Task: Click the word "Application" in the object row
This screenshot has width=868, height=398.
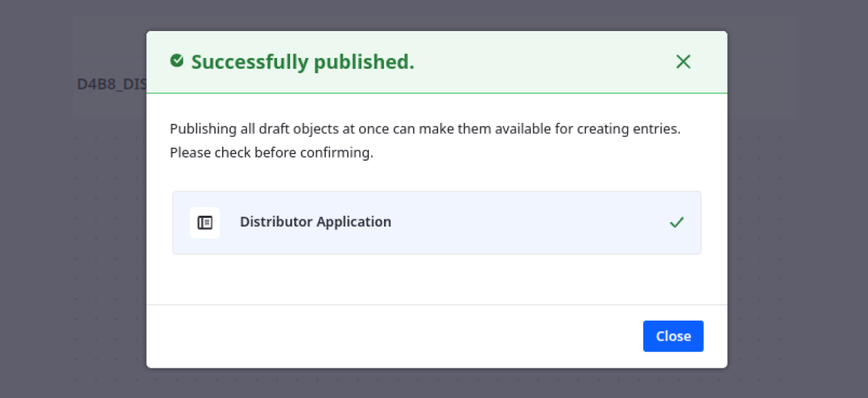Action: (354, 222)
